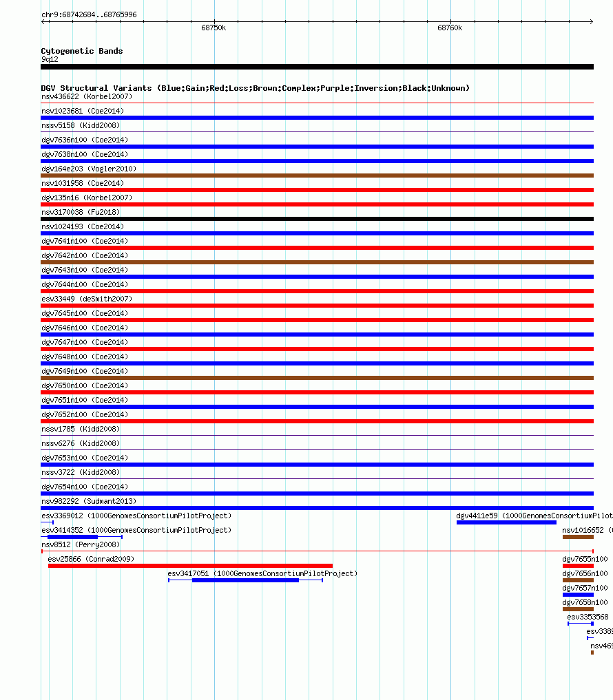Select the dgv7638n100 (Coe2014) label

point(85,154)
